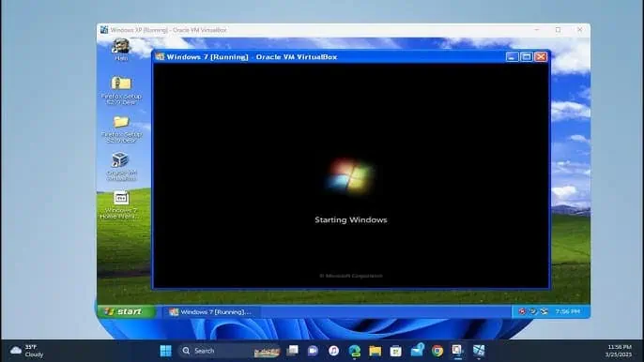Click the tray icon next to the XP clock

544,311
